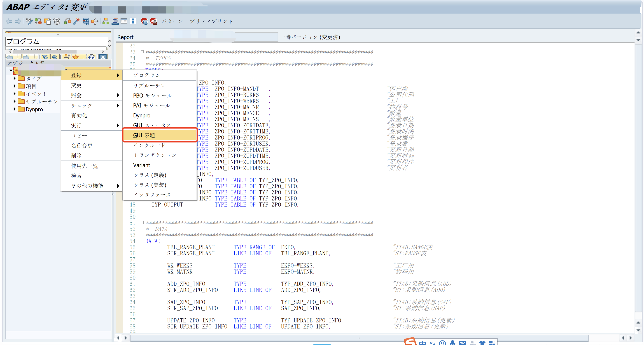Click the refresh icon in the object navigator
This screenshot has width=644, height=345.
click(x=91, y=57)
